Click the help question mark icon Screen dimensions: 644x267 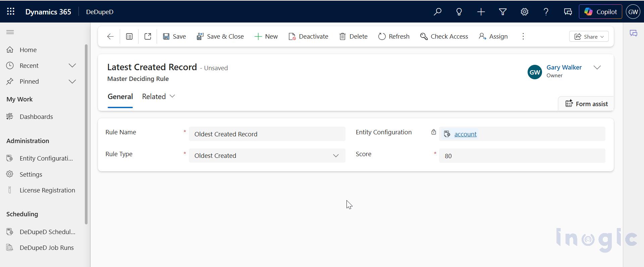pyautogui.click(x=546, y=12)
